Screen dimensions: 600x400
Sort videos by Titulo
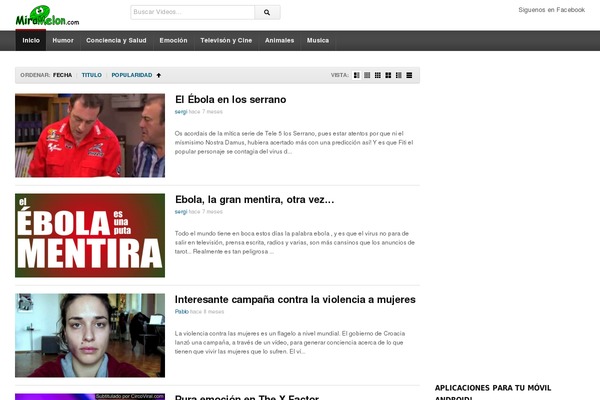tap(91, 75)
